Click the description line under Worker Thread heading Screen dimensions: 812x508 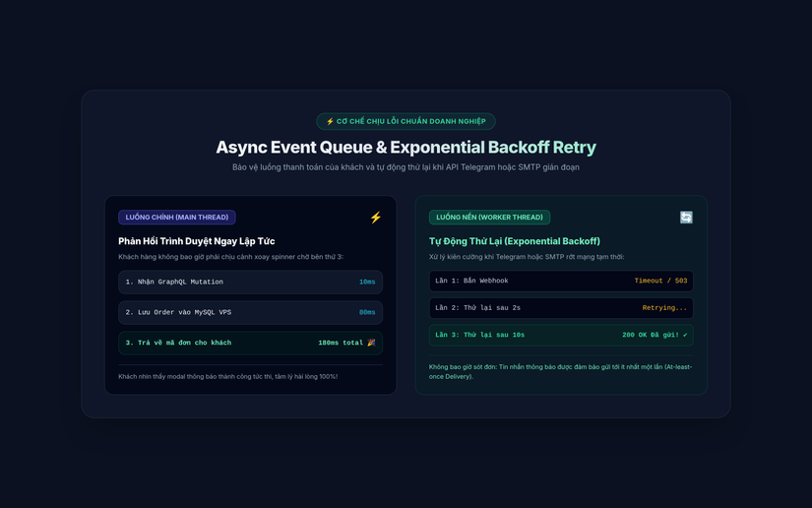527,257
